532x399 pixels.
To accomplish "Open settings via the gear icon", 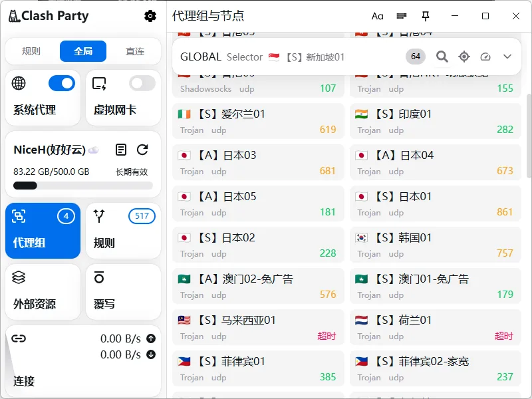I will click(x=150, y=16).
